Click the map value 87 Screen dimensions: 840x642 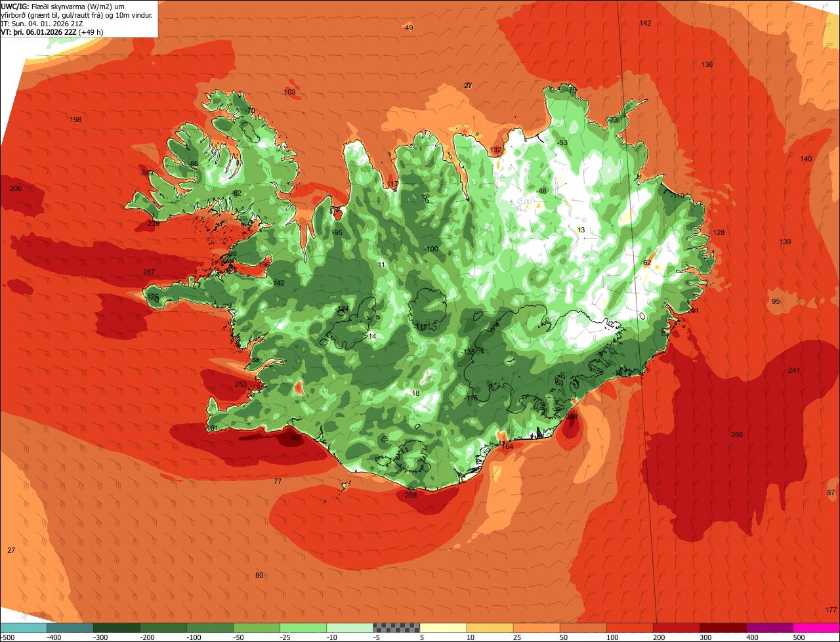831,492
